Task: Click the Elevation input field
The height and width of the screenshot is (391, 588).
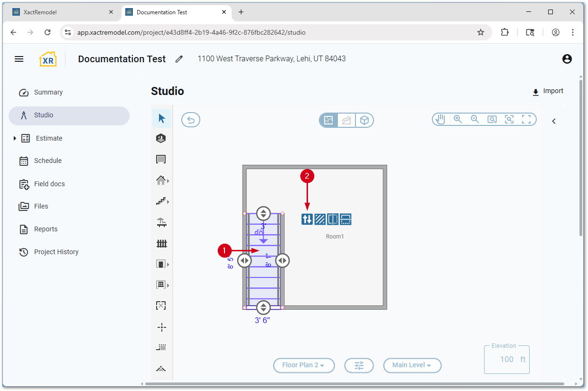Action: [506, 359]
